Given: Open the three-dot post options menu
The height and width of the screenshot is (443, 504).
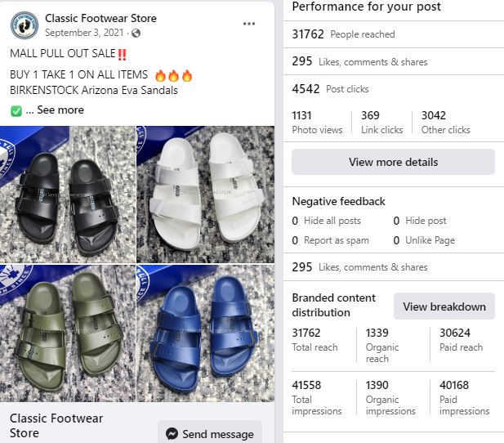Looking at the screenshot, I should point(249,24).
